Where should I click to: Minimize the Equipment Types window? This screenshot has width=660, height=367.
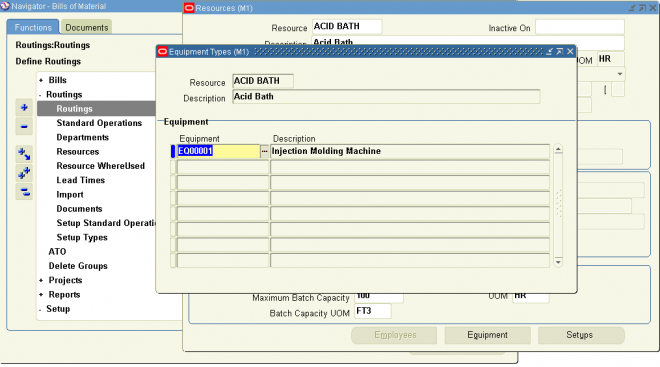[x=549, y=51]
